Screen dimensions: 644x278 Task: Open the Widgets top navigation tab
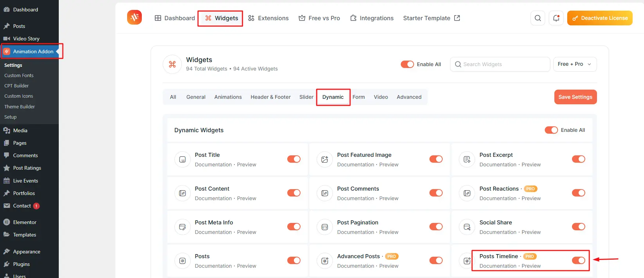tap(221, 18)
